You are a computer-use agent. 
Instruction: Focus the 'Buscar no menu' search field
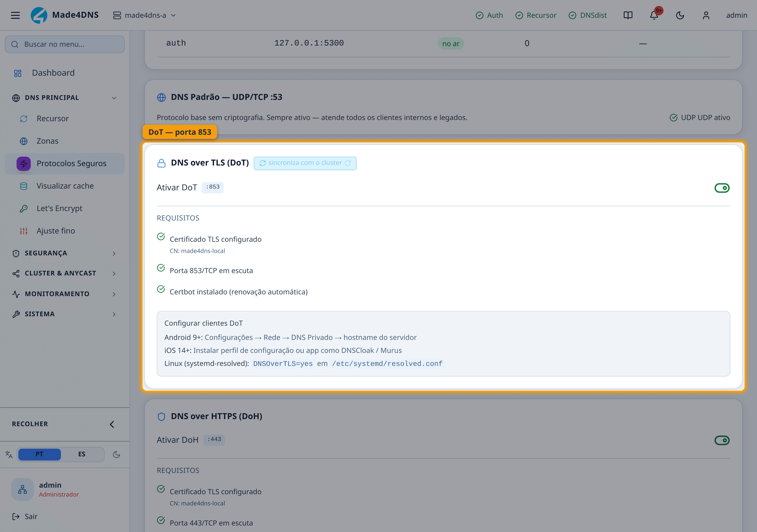[x=65, y=44]
